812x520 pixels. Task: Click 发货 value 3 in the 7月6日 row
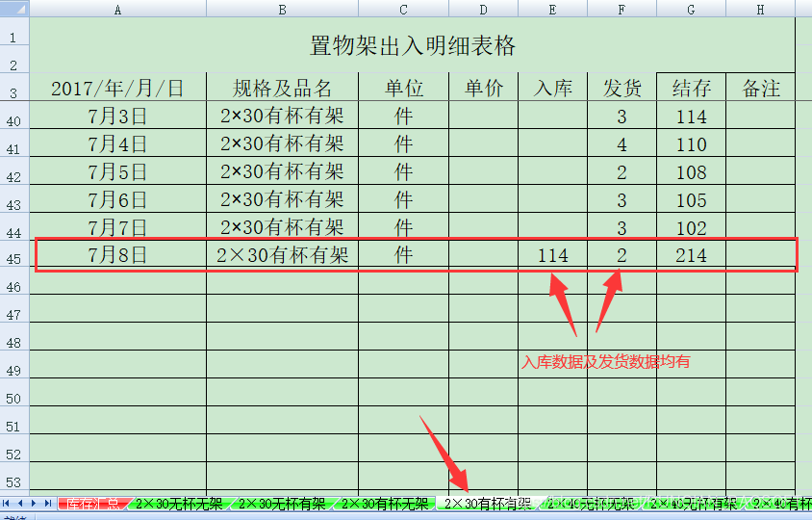point(622,199)
